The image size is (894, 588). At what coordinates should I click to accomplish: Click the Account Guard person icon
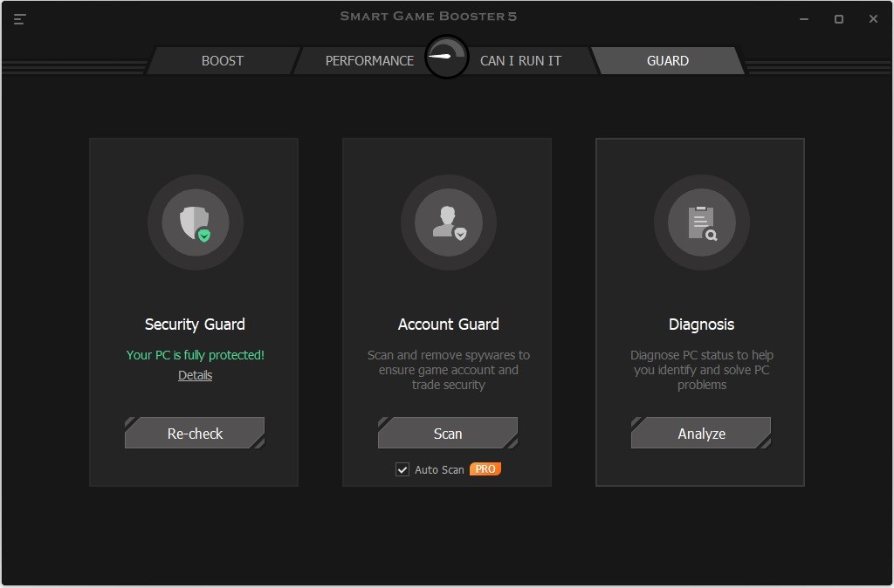click(x=447, y=221)
